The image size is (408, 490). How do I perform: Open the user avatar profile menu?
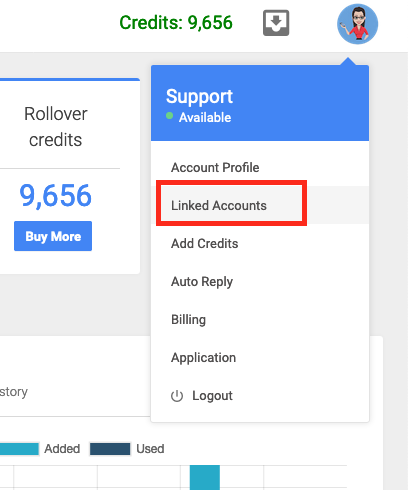(357, 24)
